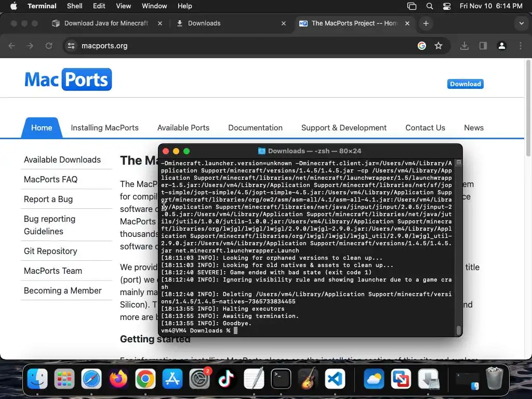Click the MacPorts logo
Viewport: 532px width, 399px height.
68,79
